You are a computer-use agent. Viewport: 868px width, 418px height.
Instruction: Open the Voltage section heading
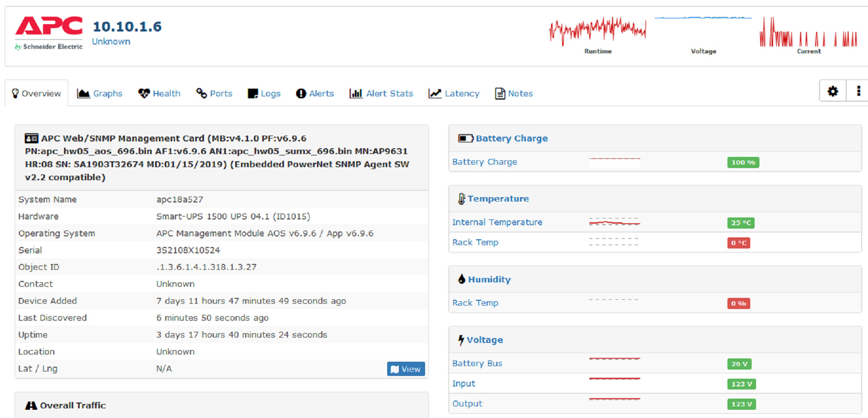(x=485, y=340)
